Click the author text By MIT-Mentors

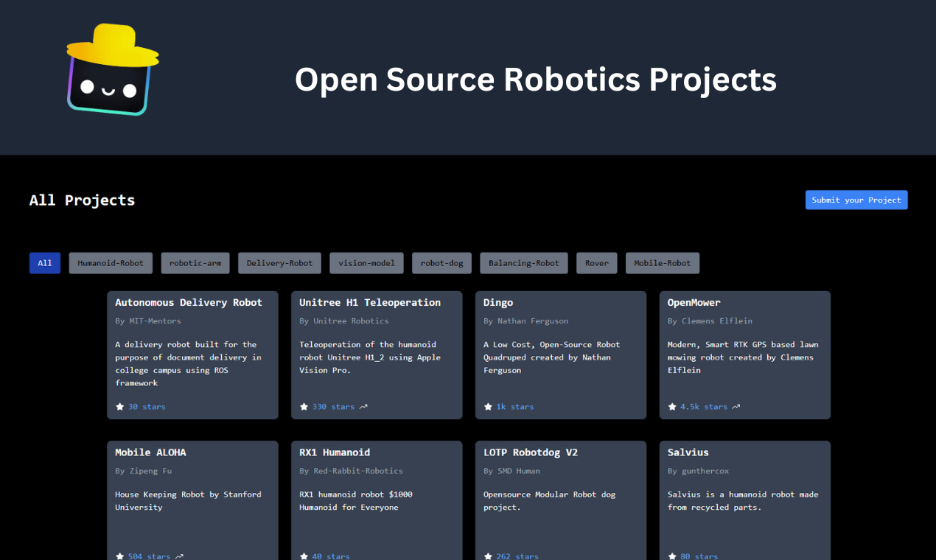tap(148, 321)
